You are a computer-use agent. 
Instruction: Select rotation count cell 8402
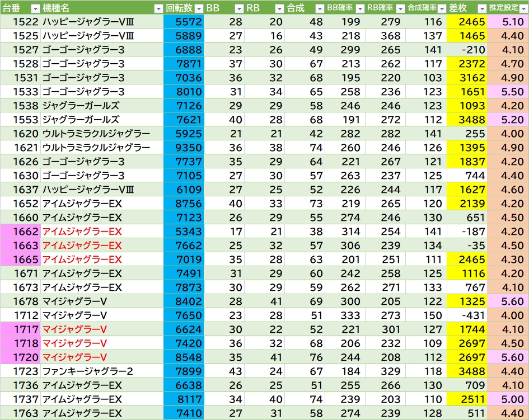[x=184, y=301]
